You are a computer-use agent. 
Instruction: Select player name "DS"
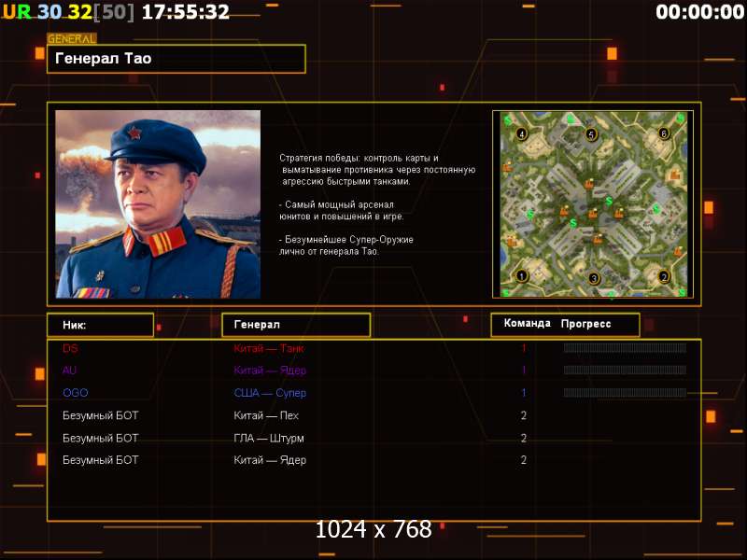70,348
